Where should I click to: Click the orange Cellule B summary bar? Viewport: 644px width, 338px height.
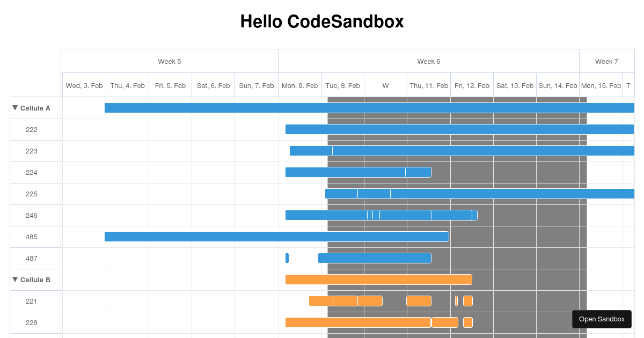[x=378, y=280]
